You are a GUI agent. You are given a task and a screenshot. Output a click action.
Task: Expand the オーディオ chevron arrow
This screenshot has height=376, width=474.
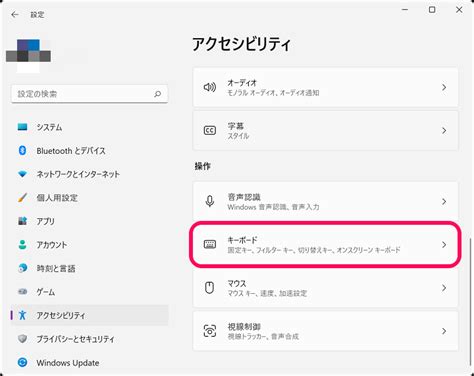click(444, 87)
